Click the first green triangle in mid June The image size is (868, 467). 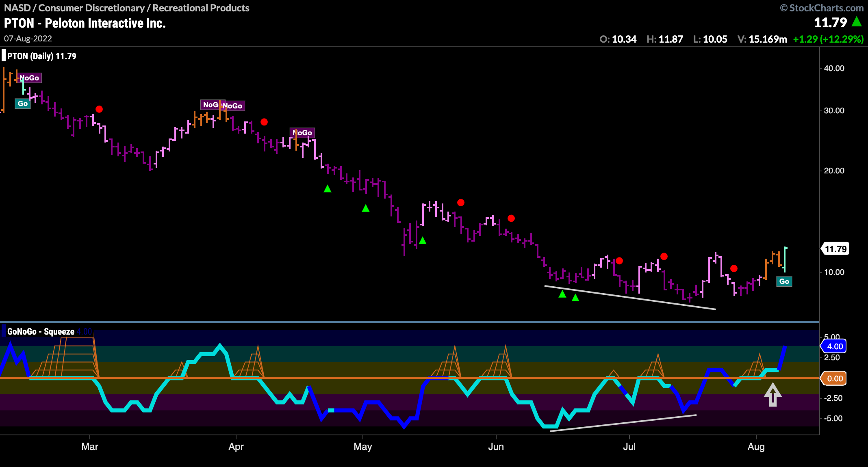(562, 294)
